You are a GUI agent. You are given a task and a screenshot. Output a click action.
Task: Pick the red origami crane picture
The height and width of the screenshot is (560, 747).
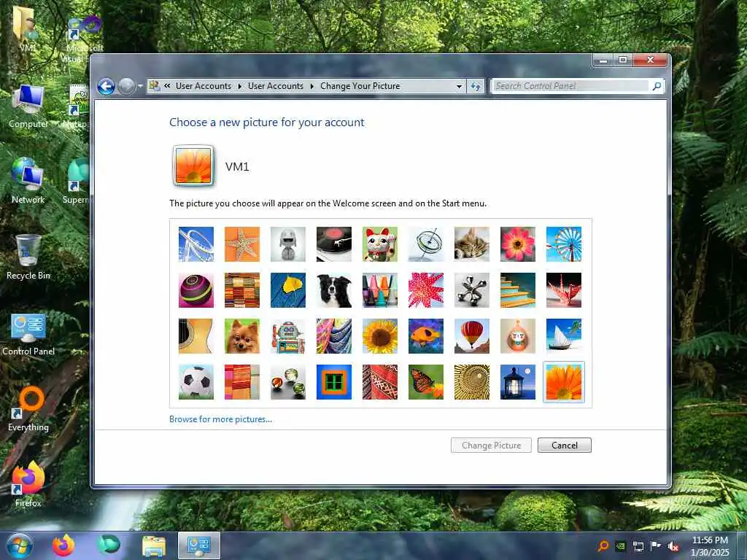(x=564, y=290)
